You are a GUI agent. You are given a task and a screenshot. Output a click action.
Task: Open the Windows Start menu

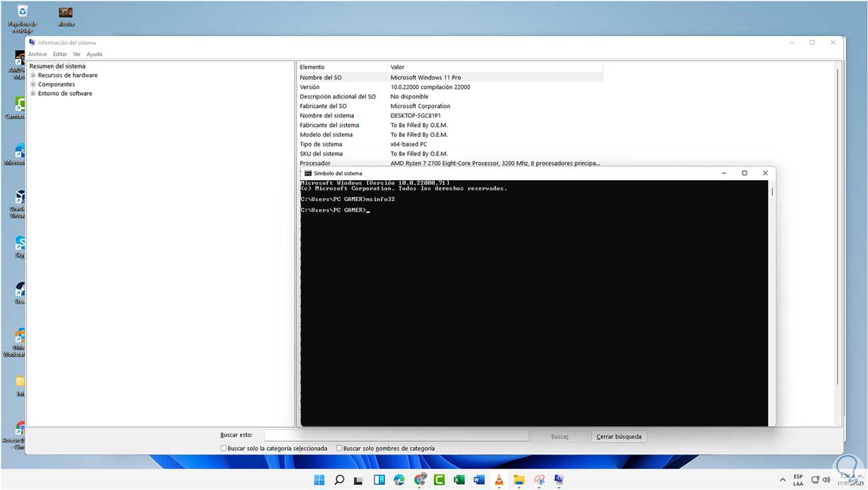point(319,479)
